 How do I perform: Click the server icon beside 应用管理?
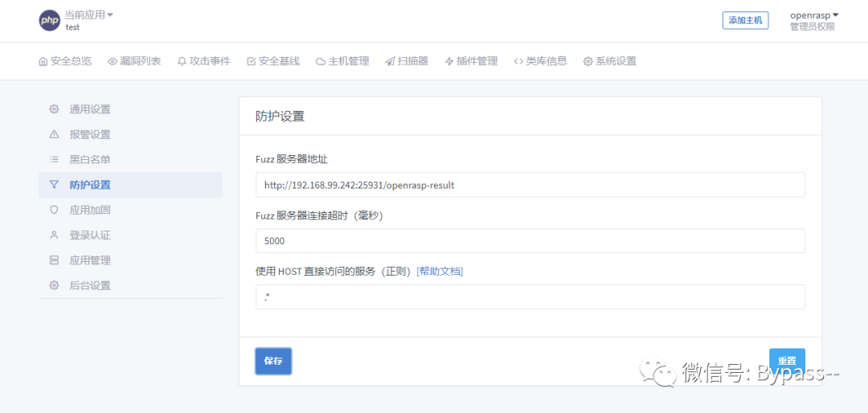tap(54, 260)
